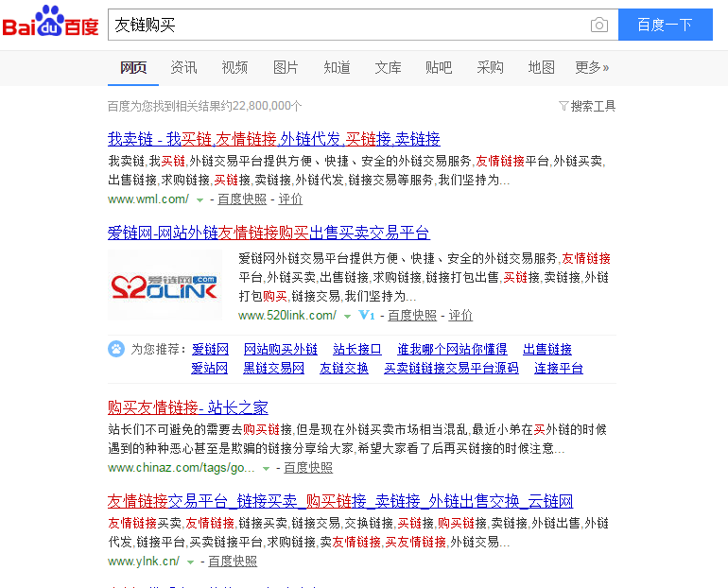Go to the 采购 tab
Image resolution: width=728 pixels, height=588 pixels.
(490, 68)
